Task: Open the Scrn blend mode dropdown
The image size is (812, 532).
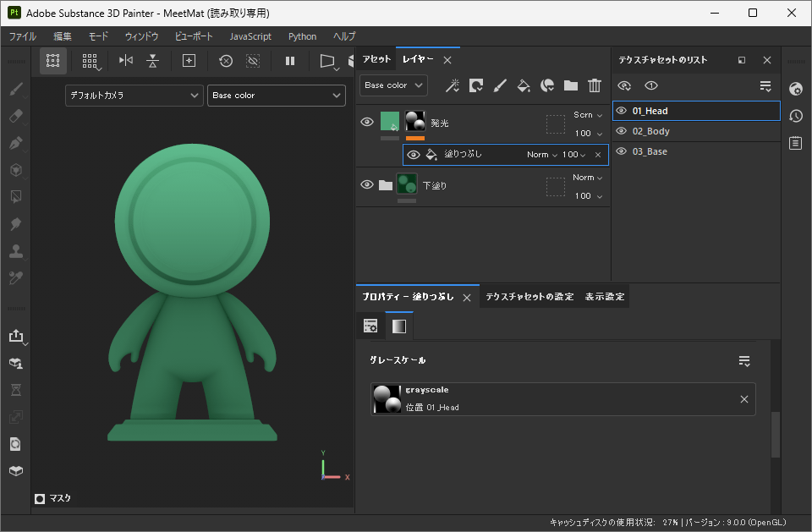Action: tap(588, 115)
